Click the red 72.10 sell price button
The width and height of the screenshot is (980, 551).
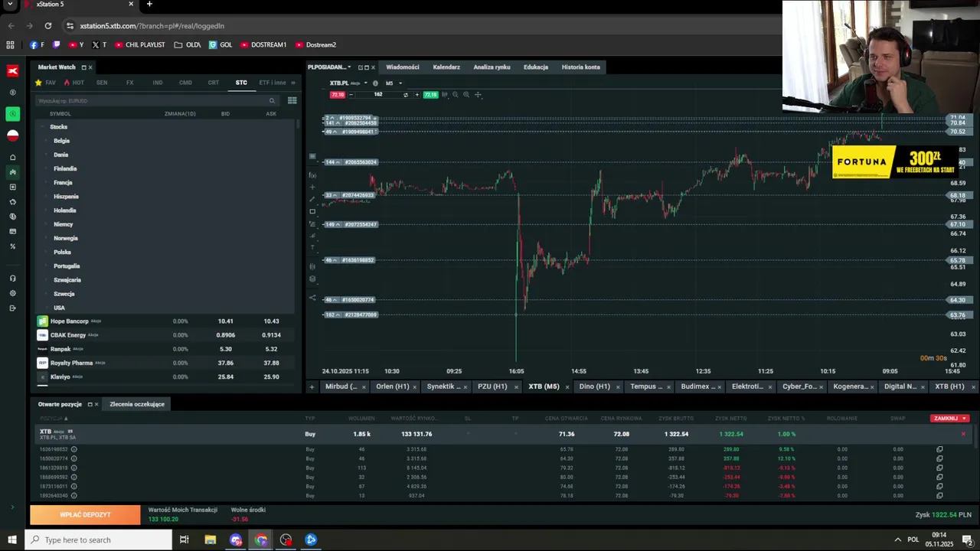pyautogui.click(x=338, y=95)
